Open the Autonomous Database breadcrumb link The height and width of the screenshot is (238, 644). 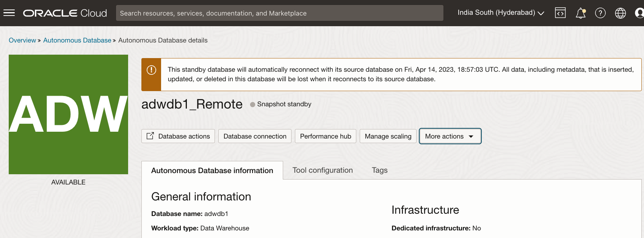tap(77, 40)
